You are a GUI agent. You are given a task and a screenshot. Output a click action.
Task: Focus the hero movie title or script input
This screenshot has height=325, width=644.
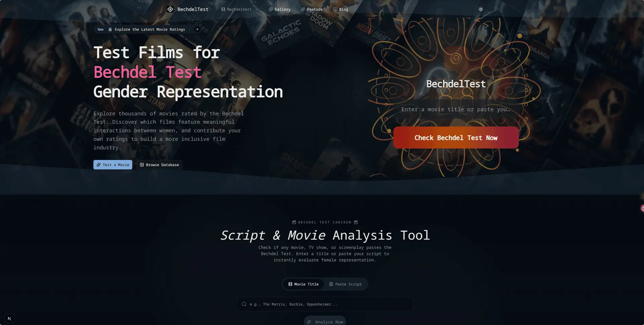[456, 109]
